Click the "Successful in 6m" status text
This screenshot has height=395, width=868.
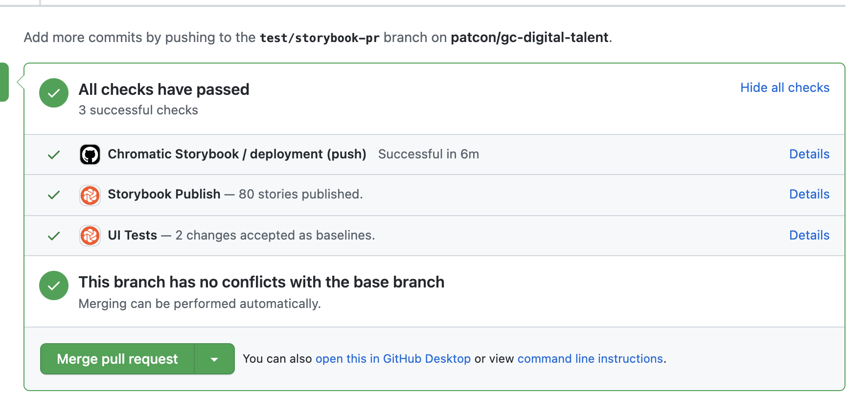coord(429,154)
